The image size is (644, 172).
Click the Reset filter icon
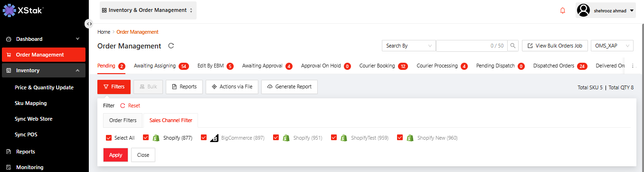point(123,105)
